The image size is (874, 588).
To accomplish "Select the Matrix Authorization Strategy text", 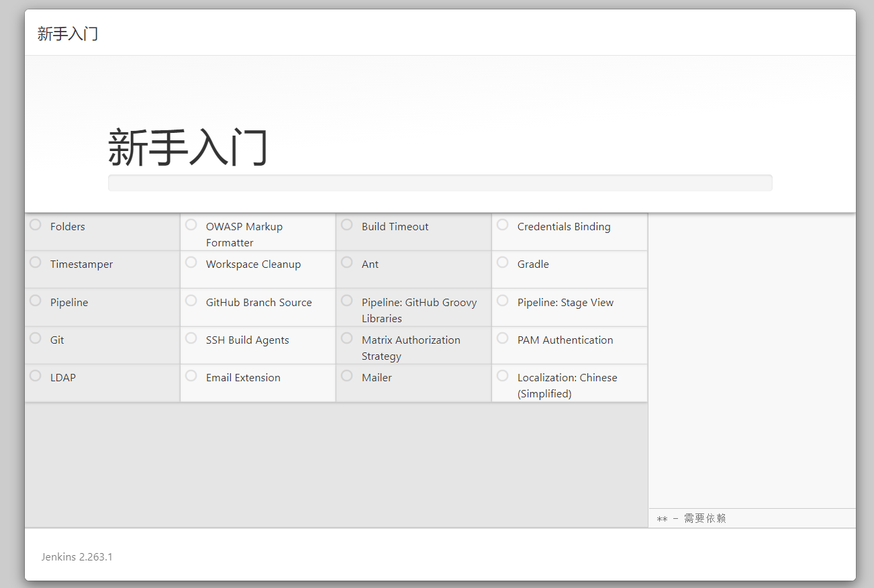I will [411, 348].
